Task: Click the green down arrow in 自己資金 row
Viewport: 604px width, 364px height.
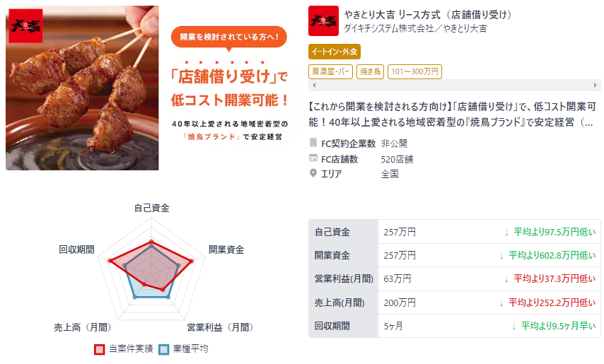Action: pos(506,232)
